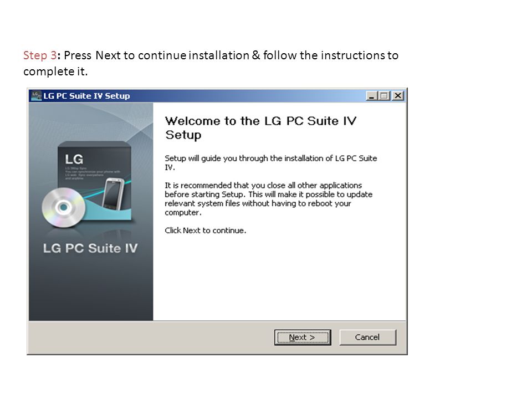
Task: Click the "Welcome to the LG PC Suite IV Setup" heading
Action: [260, 128]
